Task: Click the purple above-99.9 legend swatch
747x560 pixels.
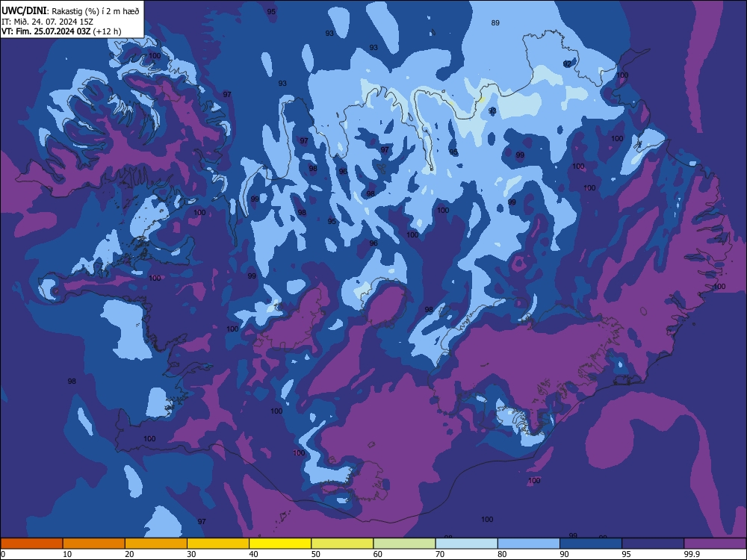Action: pyautogui.click(x=715, y=544)
